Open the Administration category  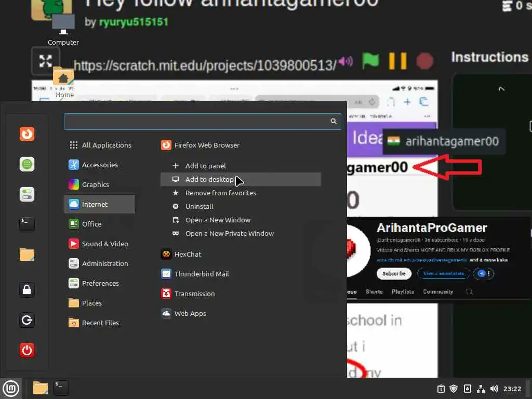[100, 263]
